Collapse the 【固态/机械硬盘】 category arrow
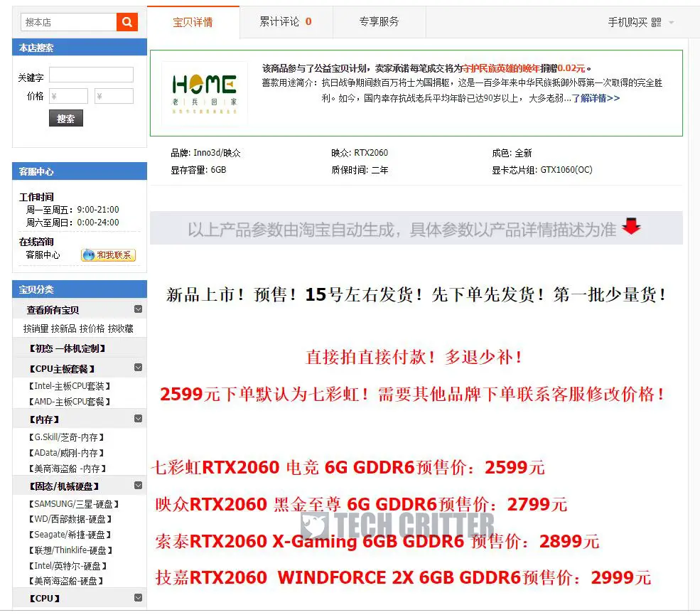Screen dimensions: 700x615 139,486
